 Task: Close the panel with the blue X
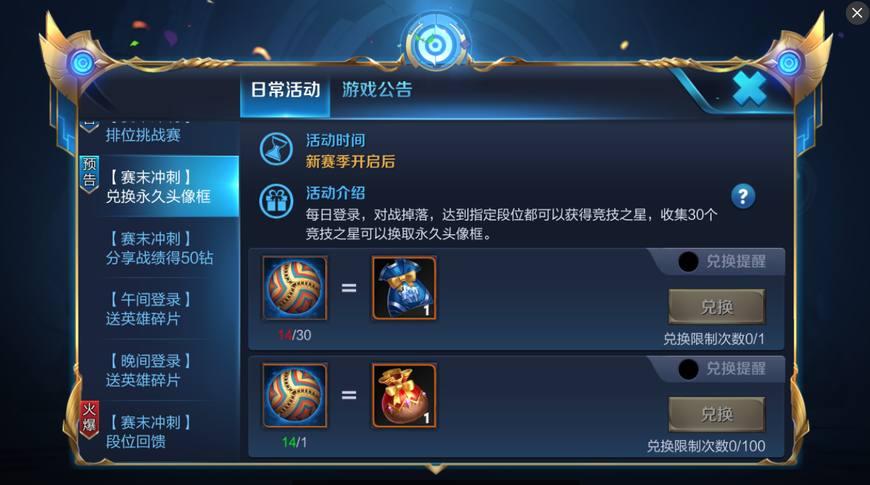[x=749, y=89]
